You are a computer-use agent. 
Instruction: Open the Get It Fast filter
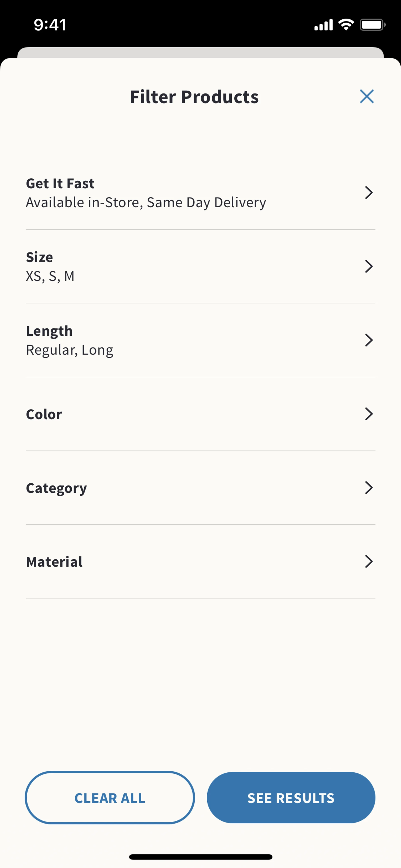60,184
